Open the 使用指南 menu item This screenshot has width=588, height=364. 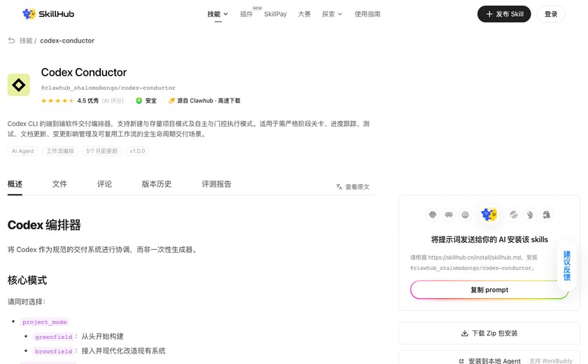click(367, 14)
